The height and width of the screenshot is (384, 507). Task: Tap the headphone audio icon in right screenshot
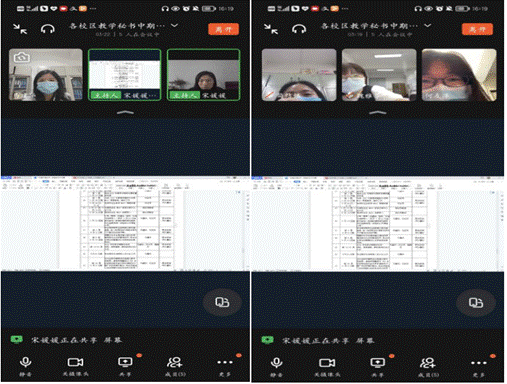299,29
